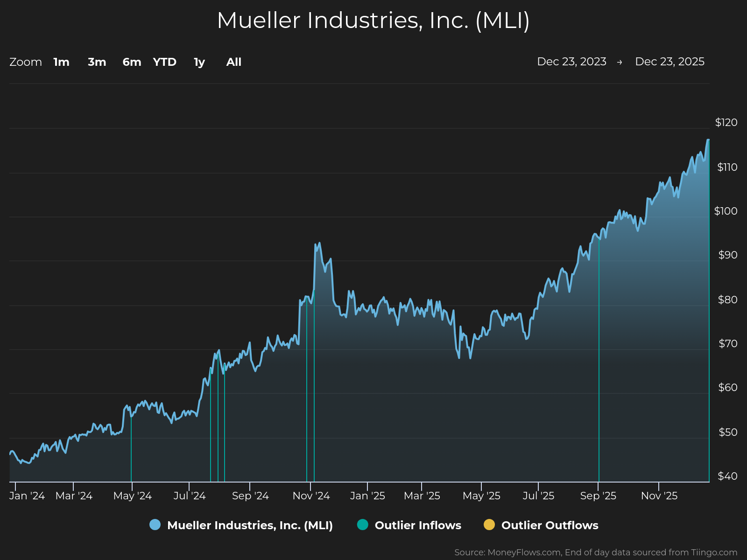
Task: Switch chart zoom to YTD
Action: click(165, 62)
